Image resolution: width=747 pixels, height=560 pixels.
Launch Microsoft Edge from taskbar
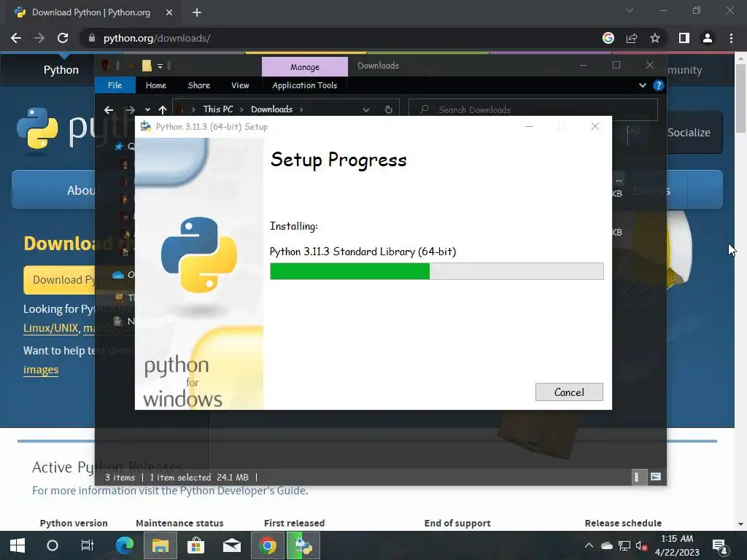click(x=125, y=545)
